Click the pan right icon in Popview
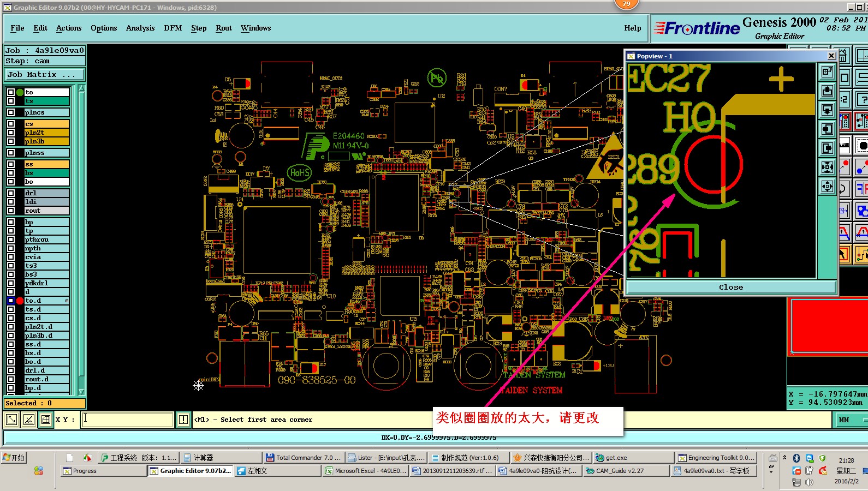This screenshot has height=491, width=868. [x=827, y=148]
